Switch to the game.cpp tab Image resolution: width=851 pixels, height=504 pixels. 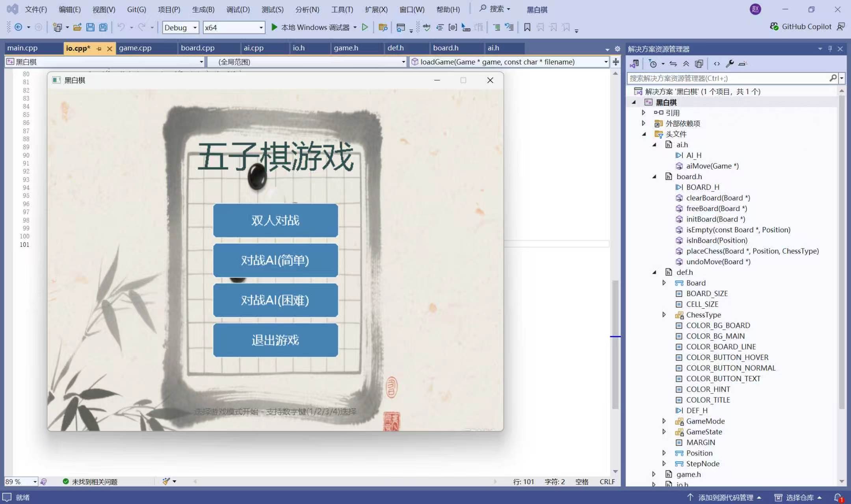[x=135, y=48]
